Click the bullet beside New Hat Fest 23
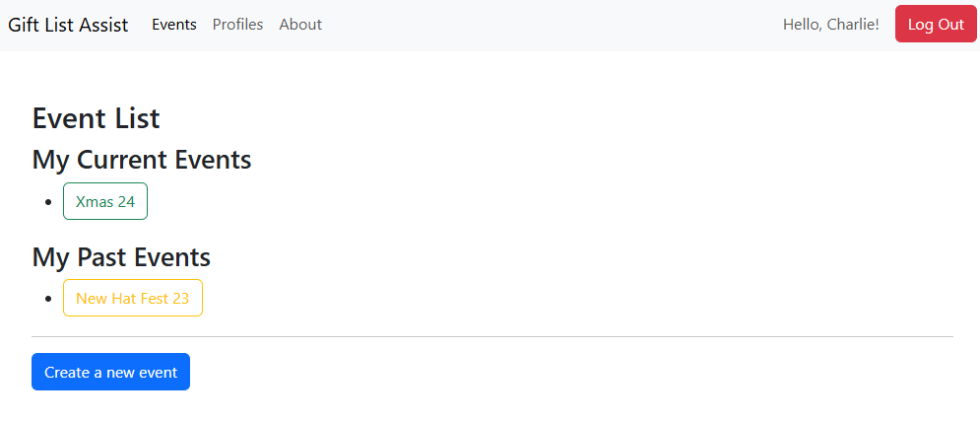 tap(48, 298)
